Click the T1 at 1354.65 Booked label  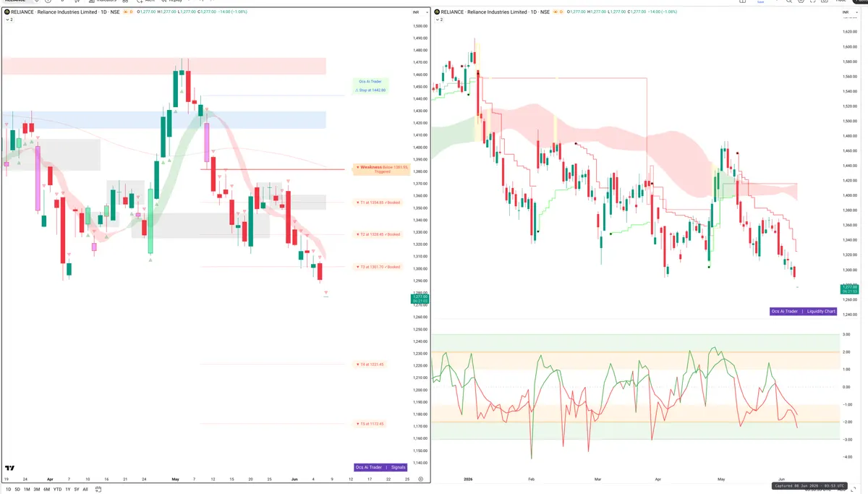click(378, 202)
